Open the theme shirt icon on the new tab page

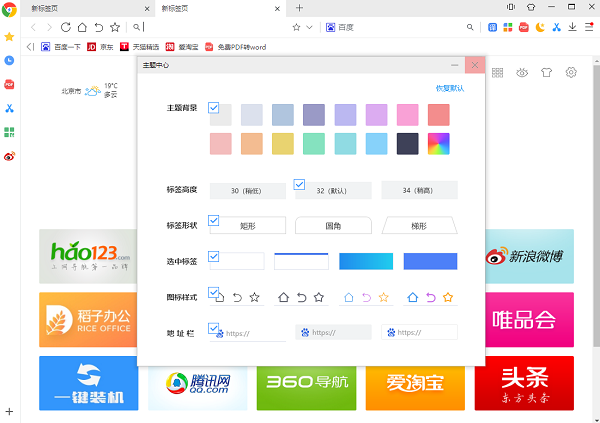point(546,72)
